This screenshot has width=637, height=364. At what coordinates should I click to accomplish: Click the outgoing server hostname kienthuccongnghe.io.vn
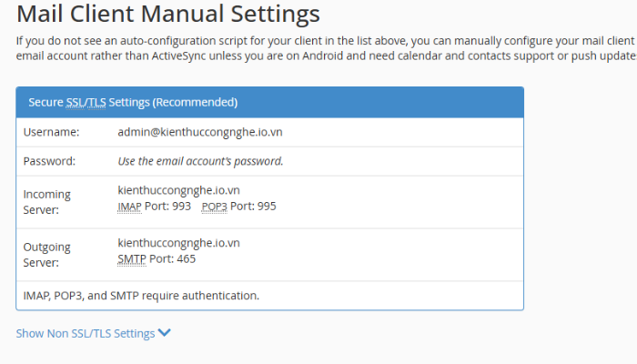(178, 244)
